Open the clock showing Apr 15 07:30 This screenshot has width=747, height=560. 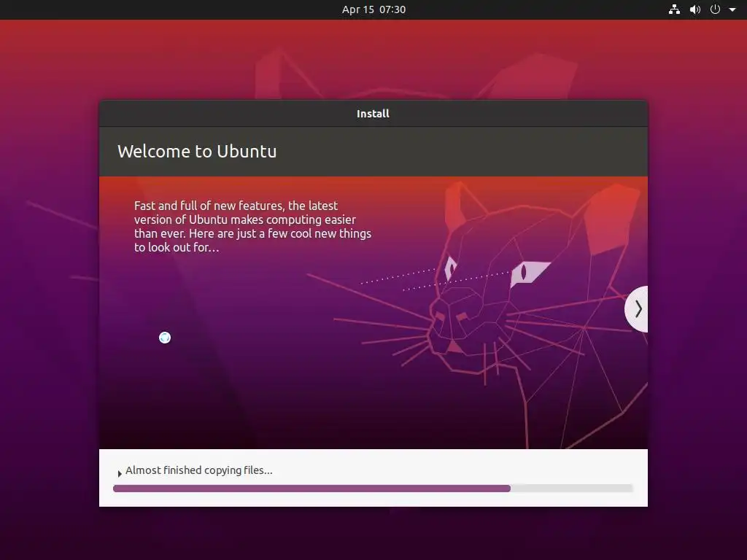[373, 9]
